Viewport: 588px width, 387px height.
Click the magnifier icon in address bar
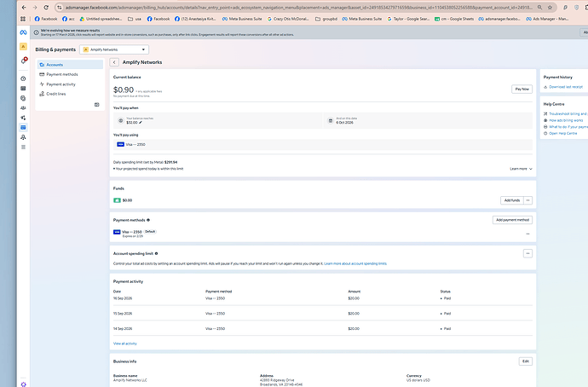click(539, 8)
